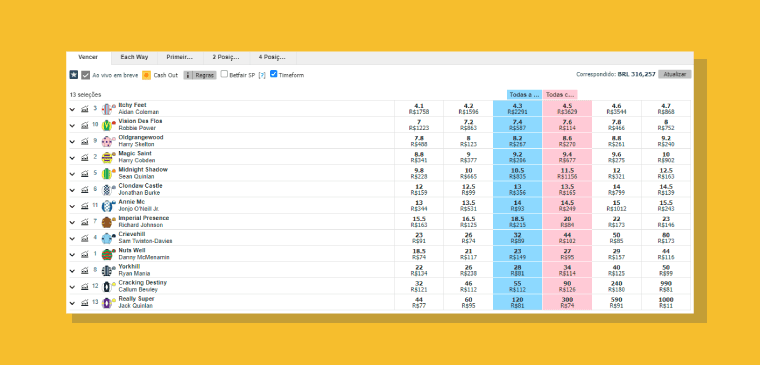
Task: Click Midnight Shadow green silks icon
Action: coord(107,174)
